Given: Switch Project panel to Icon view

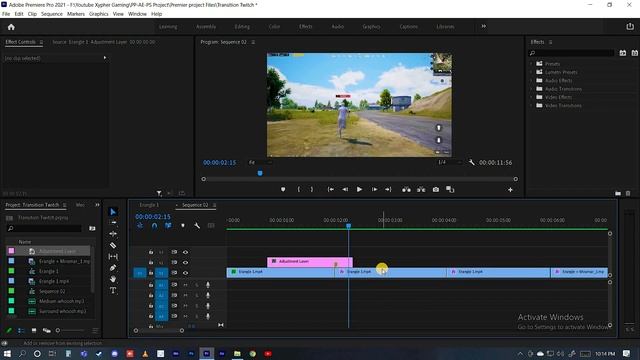Looking at the screenshot, I should point(34,330).
